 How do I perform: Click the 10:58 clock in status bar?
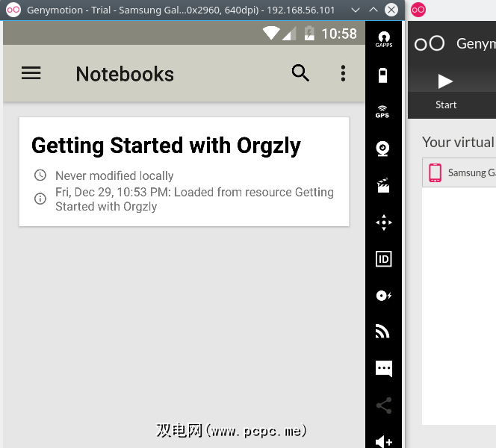click(339, 34)
